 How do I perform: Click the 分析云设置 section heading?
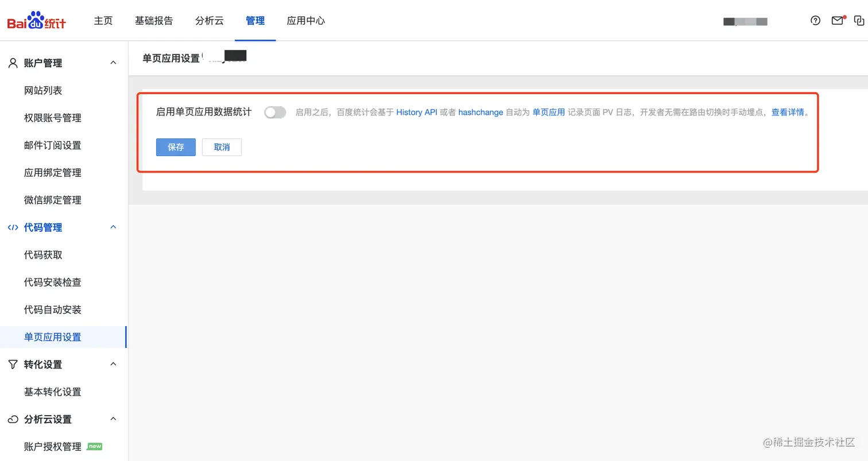pos(48,419)
